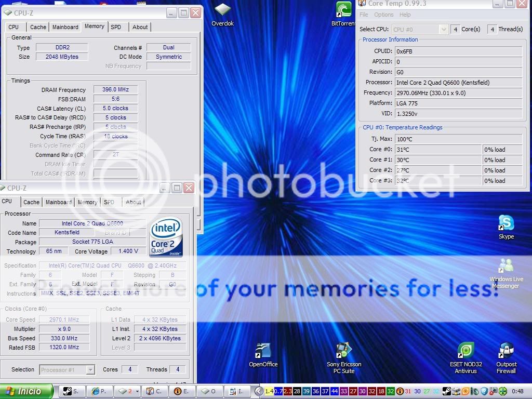Screen dimensions: 532x399
Task: Click the blue shield question-mark tray icon
Action: point(484,391)
